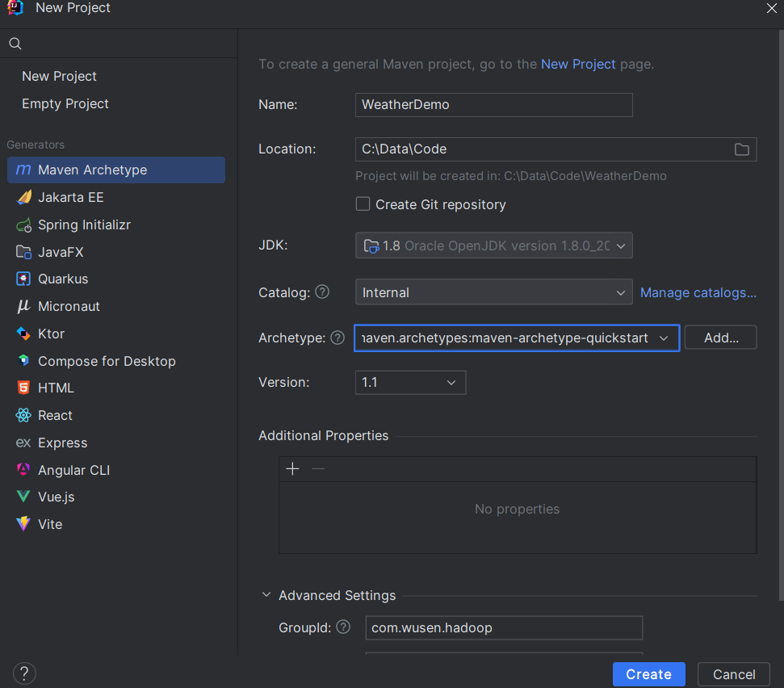The image size is (784, 688).
Task: Click the Name field WeatherDemo
Action: click(493, 105)
